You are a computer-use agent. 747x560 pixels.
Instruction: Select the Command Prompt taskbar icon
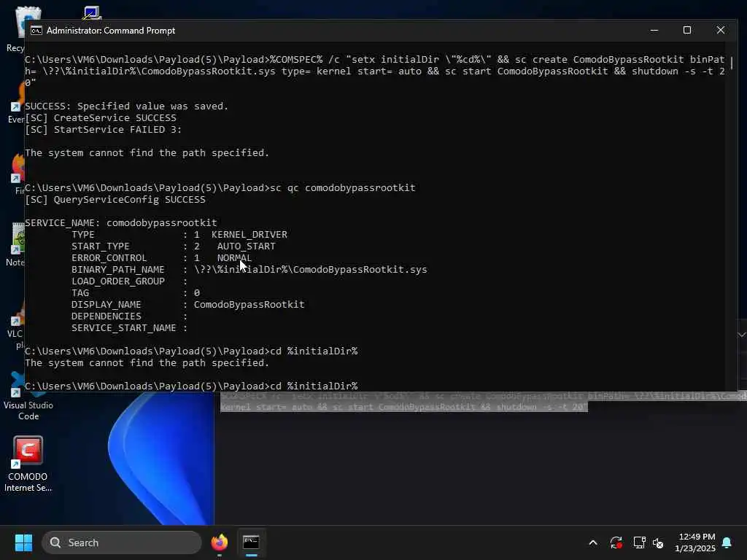coord(251,542)
